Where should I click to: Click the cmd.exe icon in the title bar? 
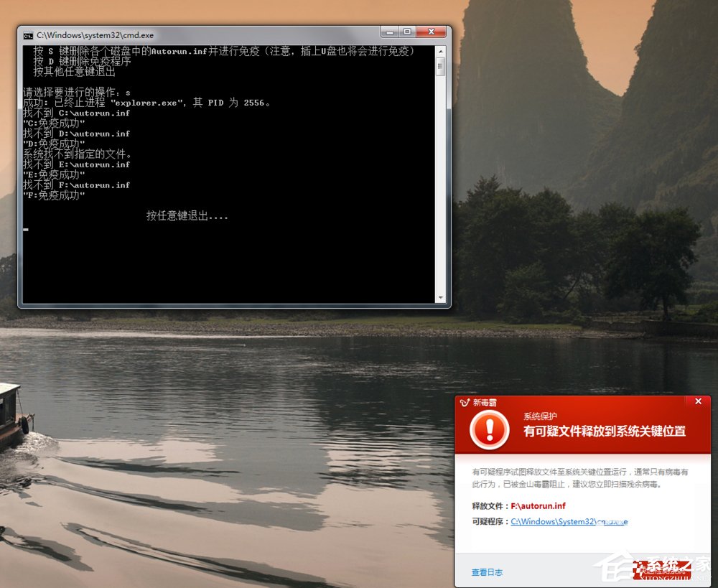point(29,35)
